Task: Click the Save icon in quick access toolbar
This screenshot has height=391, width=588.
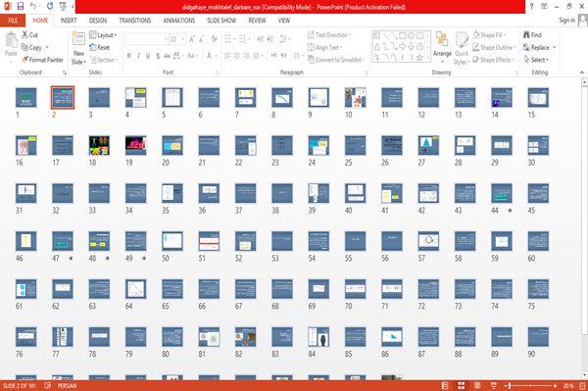Action: 21,7
